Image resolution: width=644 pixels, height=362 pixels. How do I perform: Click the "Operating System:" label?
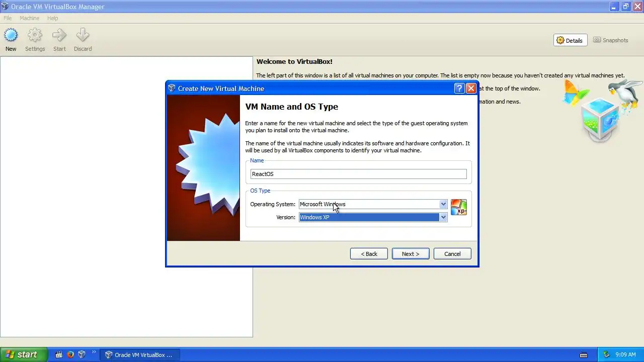click(x=273, y=204)
